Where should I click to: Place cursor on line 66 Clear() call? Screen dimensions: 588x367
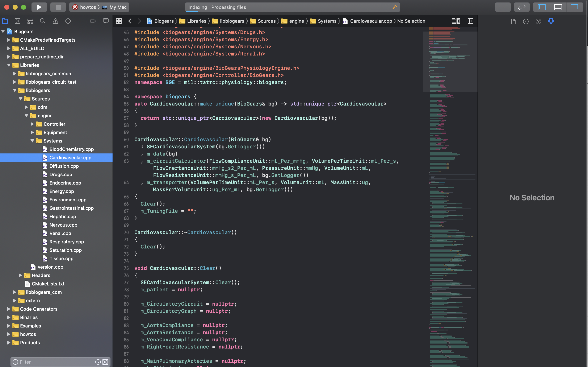(x=153, y=204)
